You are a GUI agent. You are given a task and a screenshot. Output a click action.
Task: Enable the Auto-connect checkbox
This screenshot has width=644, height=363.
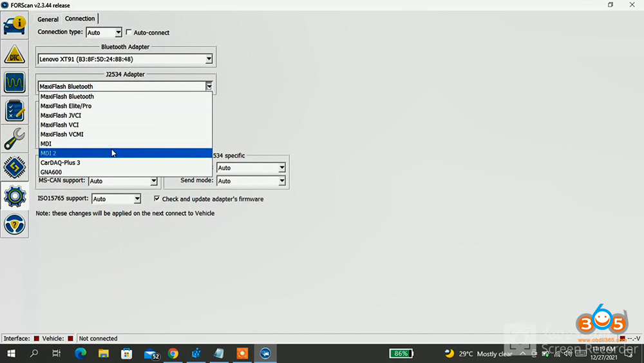(x=129, y=33)
